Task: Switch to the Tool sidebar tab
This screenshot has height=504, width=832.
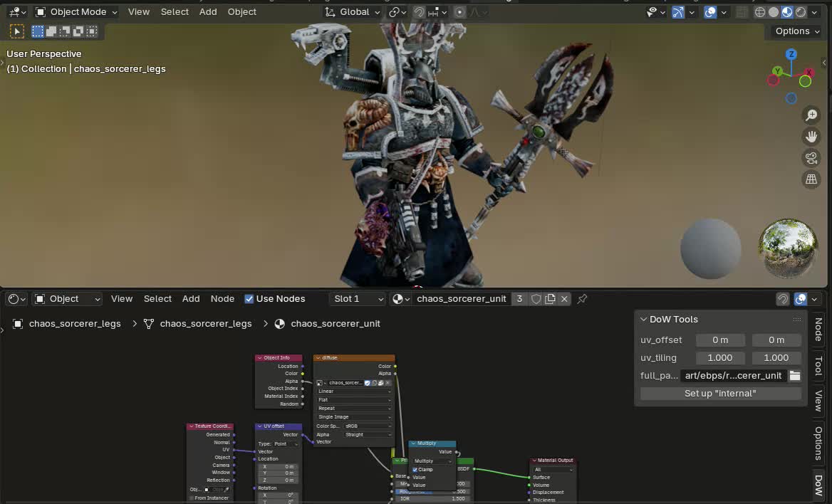Action: [818, 366]
